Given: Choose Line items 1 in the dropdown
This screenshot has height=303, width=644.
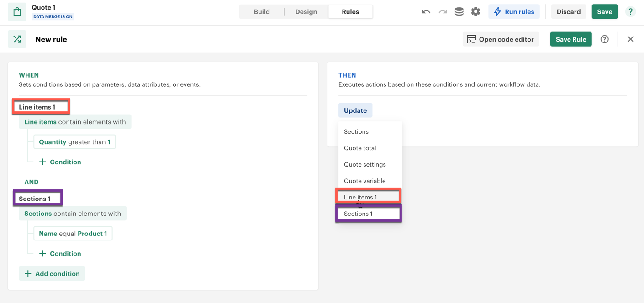Looking at the screenshot, I should [x=361, y=197].
